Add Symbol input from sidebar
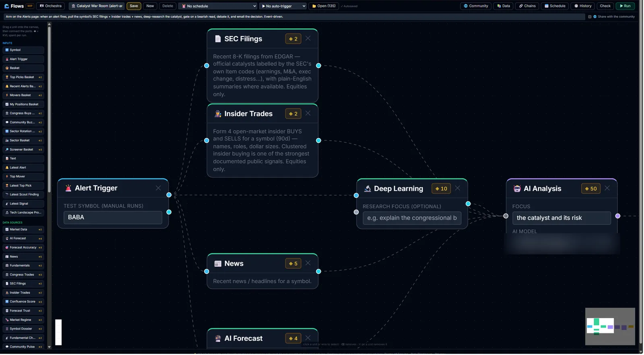Screen dimensions: 644x355 tap(23, 50)
